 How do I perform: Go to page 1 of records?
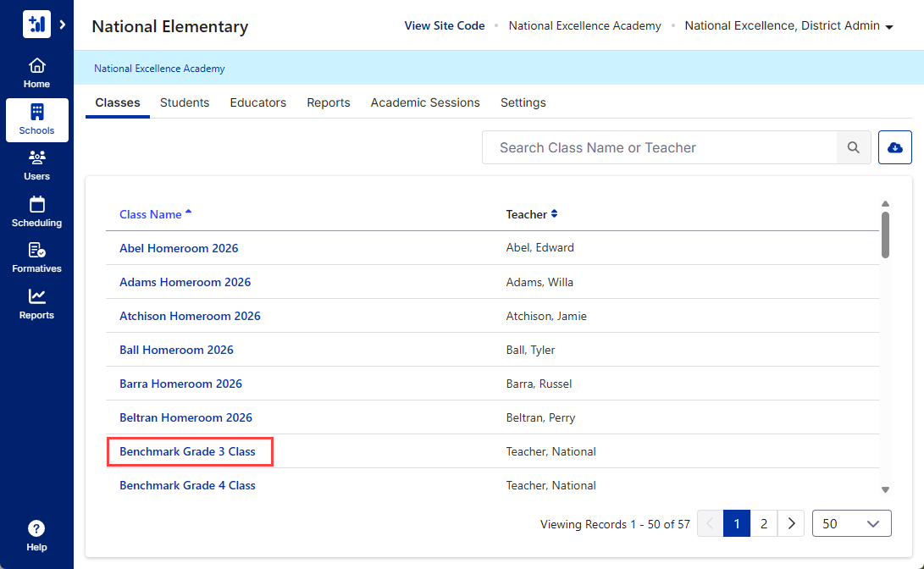[x=737, y=523]
